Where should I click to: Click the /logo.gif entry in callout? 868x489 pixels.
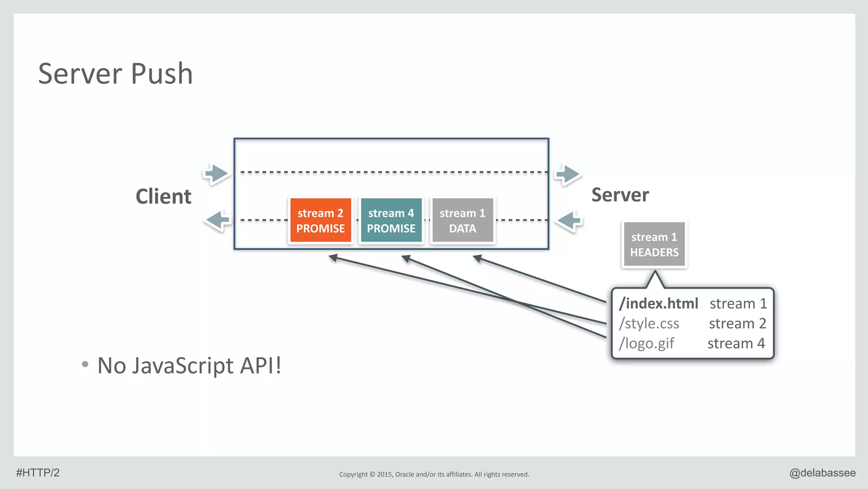646,343
